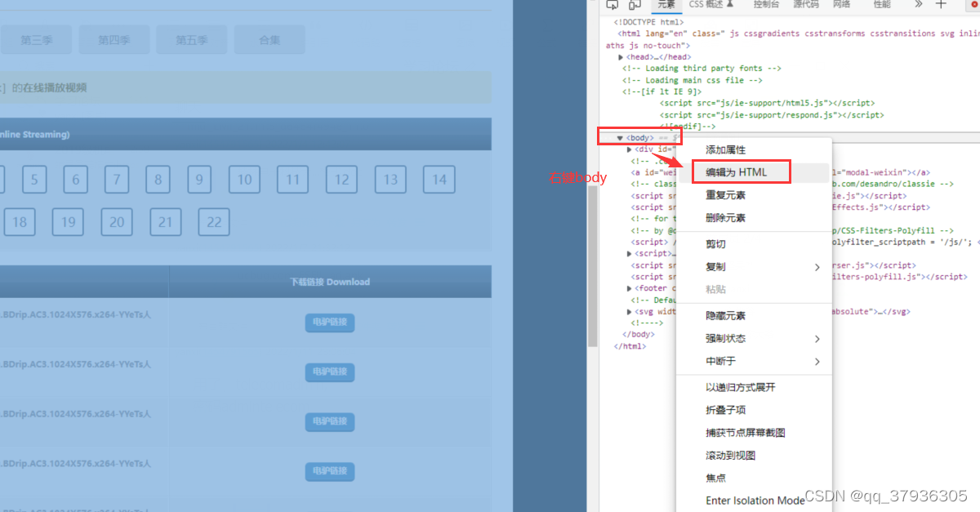Screen dimensions: 980x512
Task: Select the Loading third party fonts comment
Action: 702,69
